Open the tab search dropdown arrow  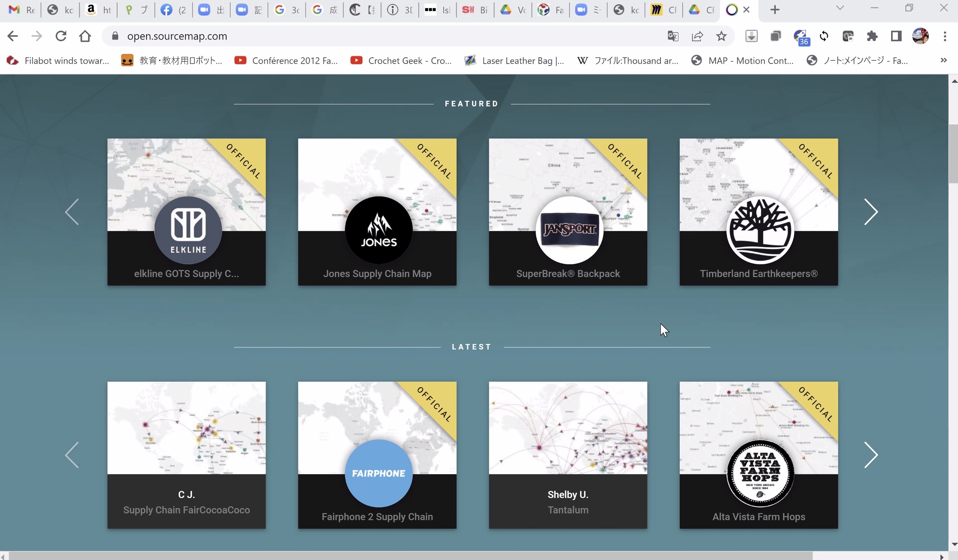840,8
